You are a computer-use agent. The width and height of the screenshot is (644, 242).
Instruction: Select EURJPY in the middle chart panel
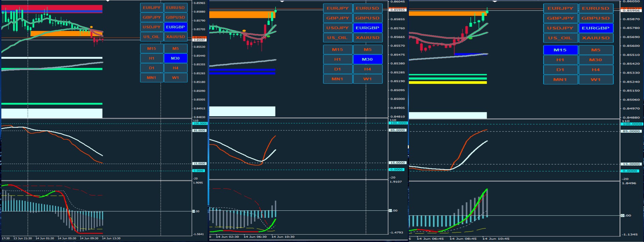pyautogui.click(x=338, y=8)
